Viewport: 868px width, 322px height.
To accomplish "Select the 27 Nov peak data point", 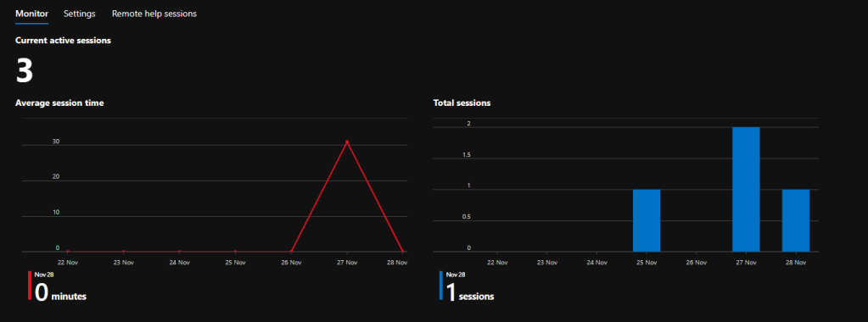I will pos(347,142).
